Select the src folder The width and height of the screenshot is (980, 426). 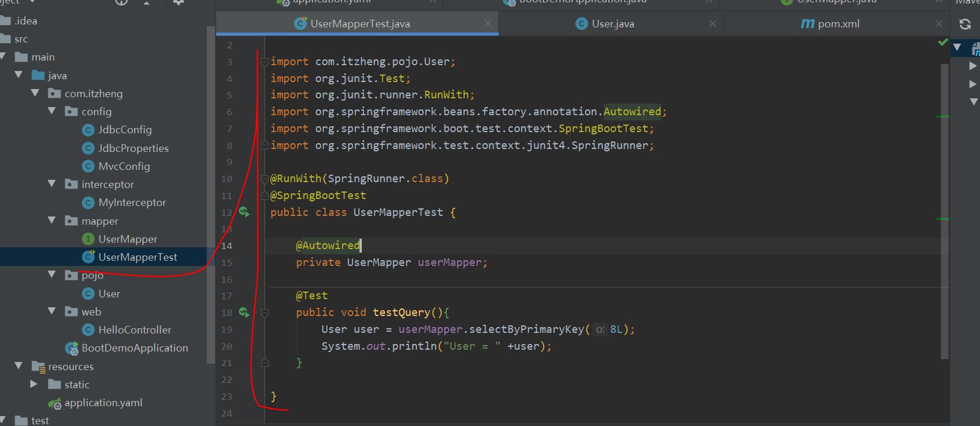(x=20, y=39)
